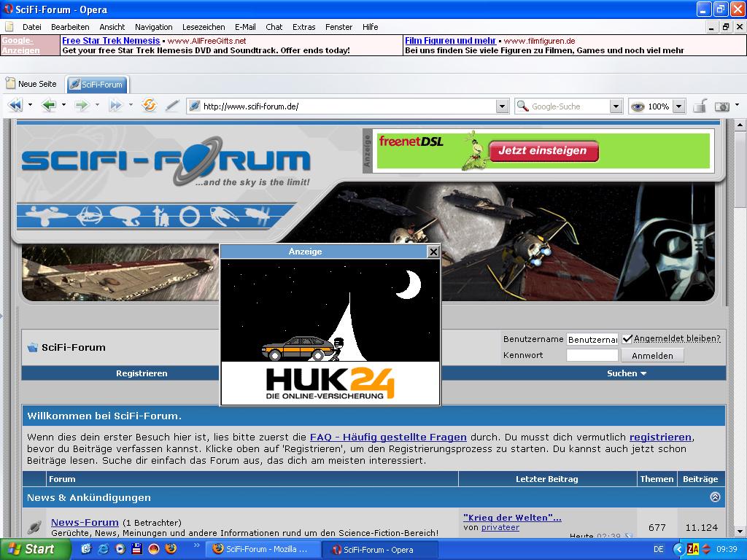Expand hidden tray icons with the arrow

tap(678, 550)
